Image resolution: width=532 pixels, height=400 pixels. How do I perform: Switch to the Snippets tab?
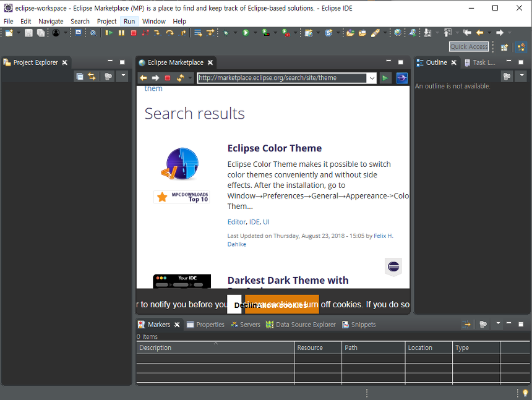[x=359, y=325]
